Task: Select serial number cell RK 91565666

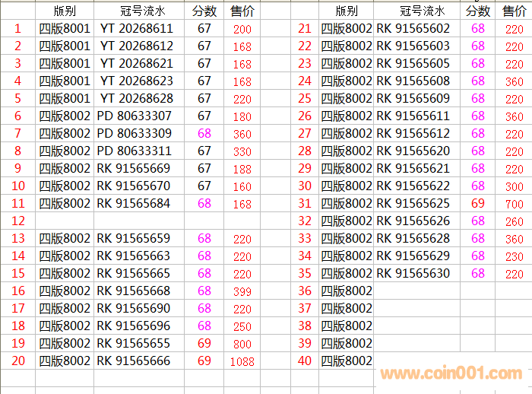Action: coord(134,361)
